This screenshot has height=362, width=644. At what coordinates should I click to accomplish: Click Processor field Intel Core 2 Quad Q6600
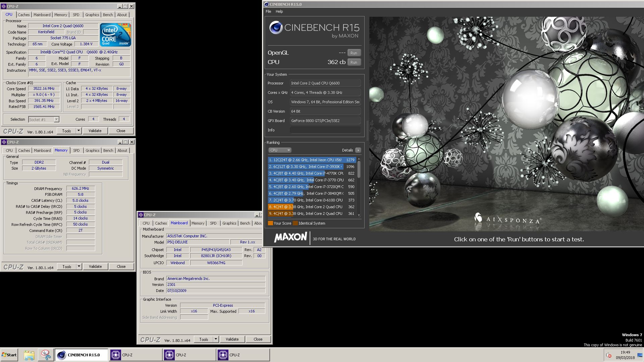325,83
